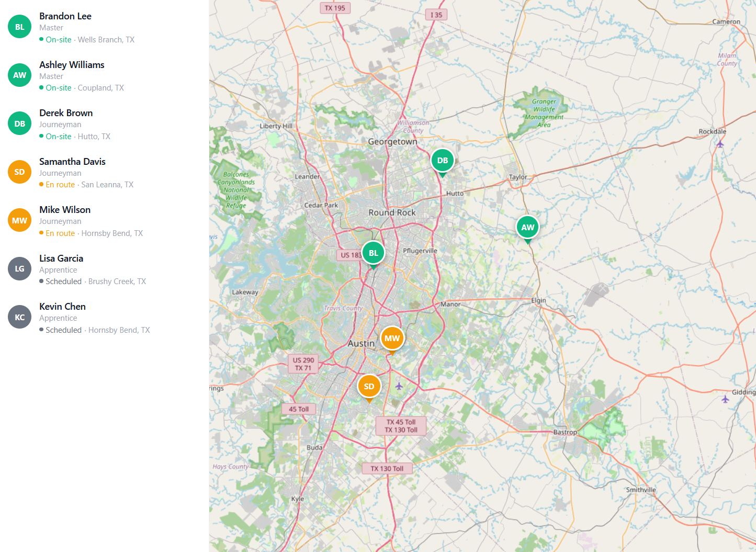The width and height of the screenshot is (756, 552).
Task: Click Wells Branch, TX location text
Action: click(x=106, y=40)
